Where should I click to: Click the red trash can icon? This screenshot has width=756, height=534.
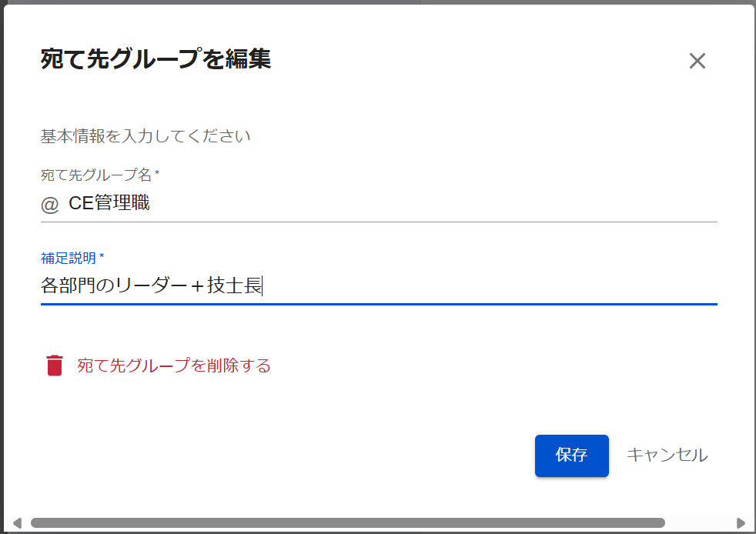point(54,365)
